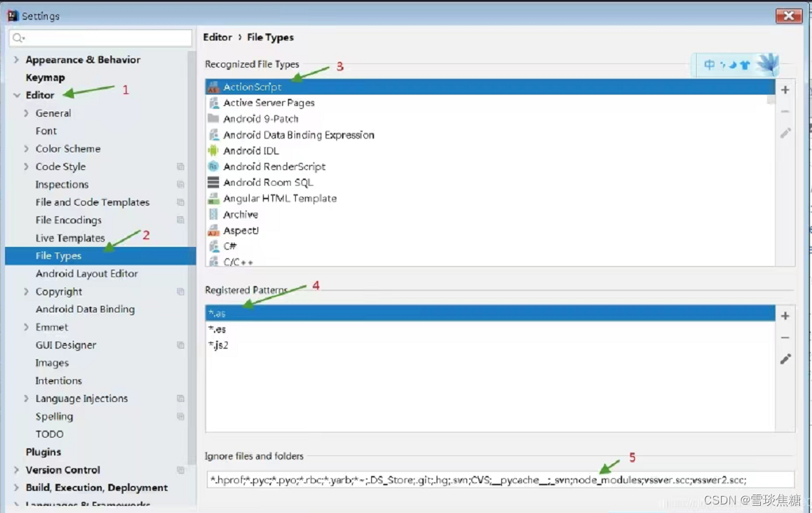Screen dimensions: 812x513
Task: Click the Android Room SQL icon
Action: 213,182
